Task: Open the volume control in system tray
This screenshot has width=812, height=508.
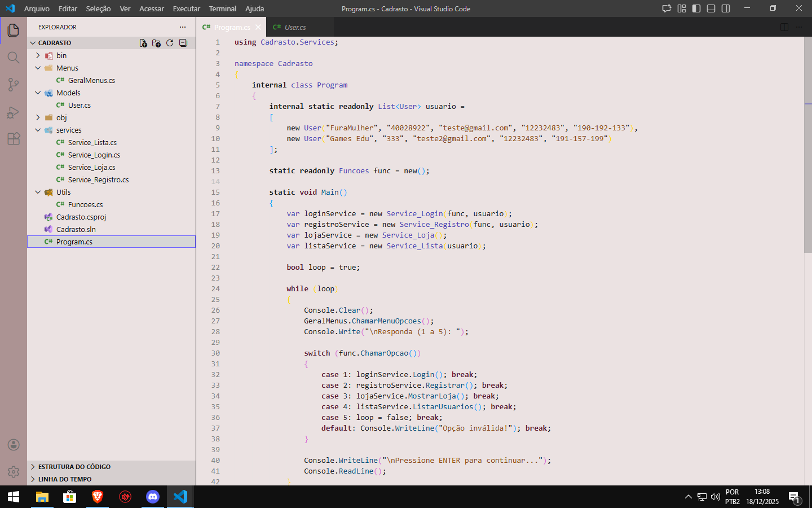Action: click(715, 497)
